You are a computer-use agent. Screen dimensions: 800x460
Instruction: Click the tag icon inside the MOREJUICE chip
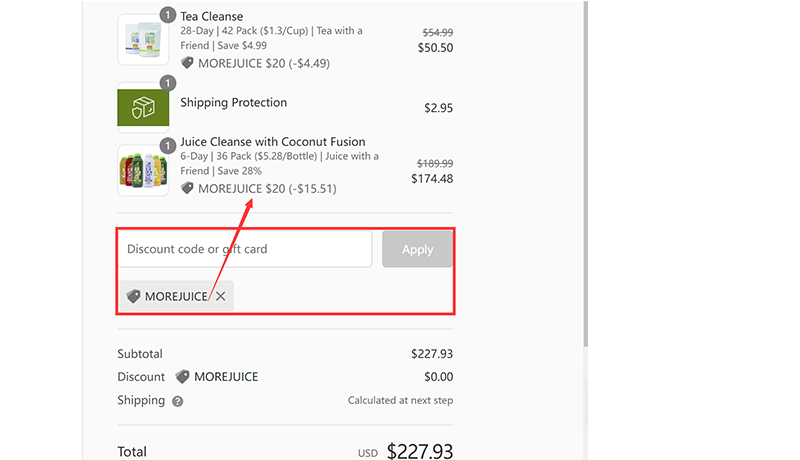tap(134, 296)
